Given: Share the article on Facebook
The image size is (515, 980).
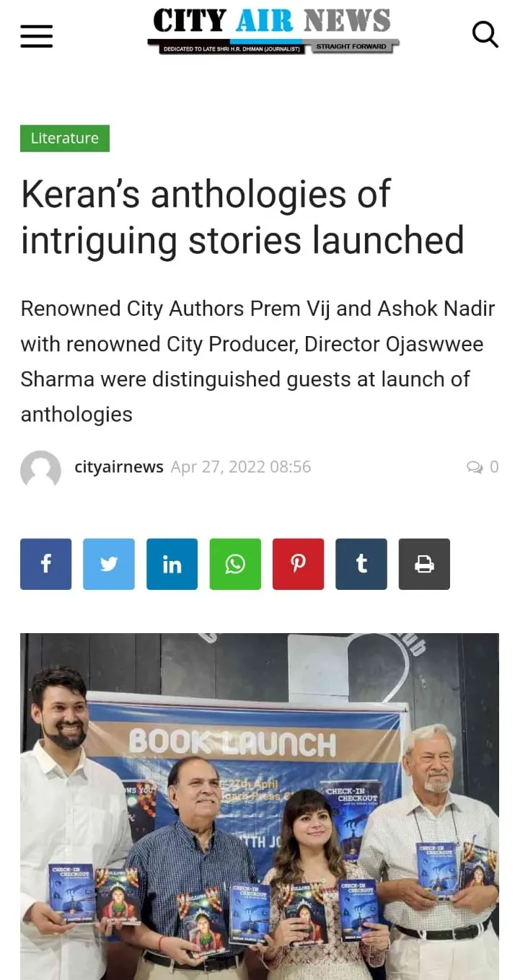Looking at the screenshot, I should pyautogui.click(x=45, y=564).
